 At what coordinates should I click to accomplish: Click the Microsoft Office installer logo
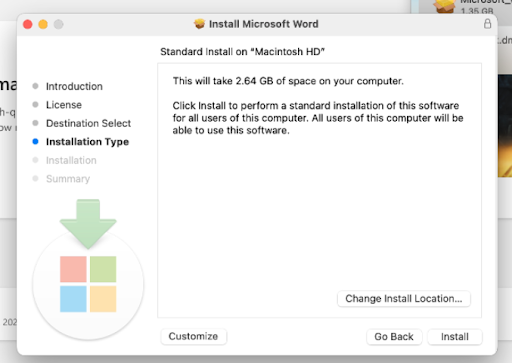coord(88,284)
